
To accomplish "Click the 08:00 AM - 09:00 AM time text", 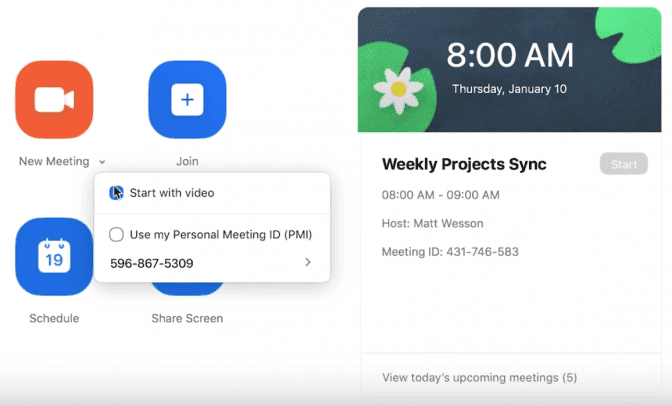I will [x=441, y=195].
